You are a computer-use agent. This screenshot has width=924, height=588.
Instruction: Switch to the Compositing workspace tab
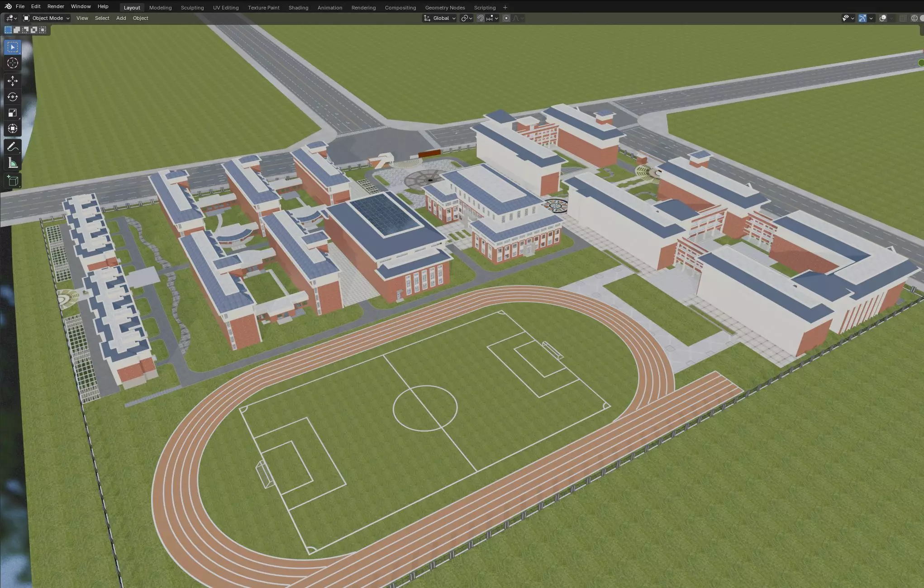pyautogui.click(x=400, y=8)
